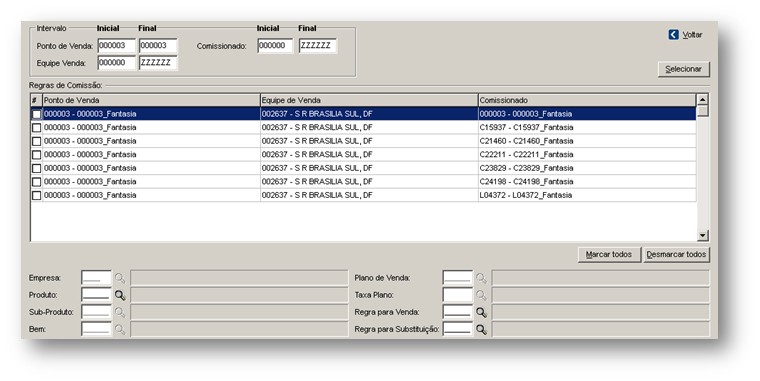
Task: Select the cell C24198 - C24198_Fantasia
Action: 587,182
